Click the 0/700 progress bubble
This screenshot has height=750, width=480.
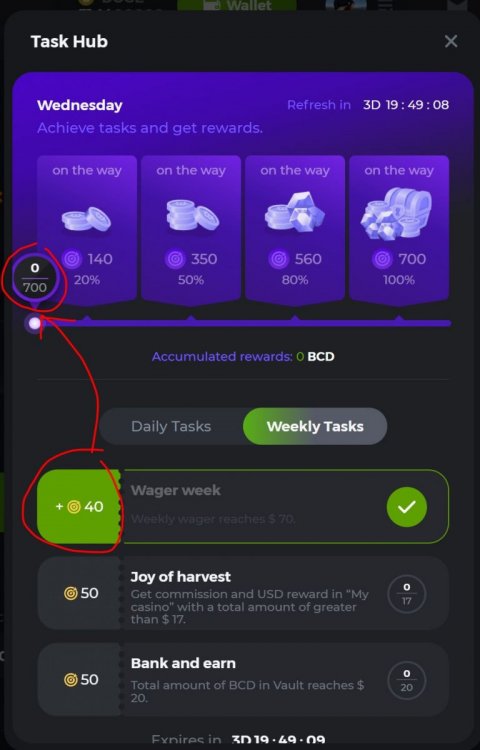35,278
